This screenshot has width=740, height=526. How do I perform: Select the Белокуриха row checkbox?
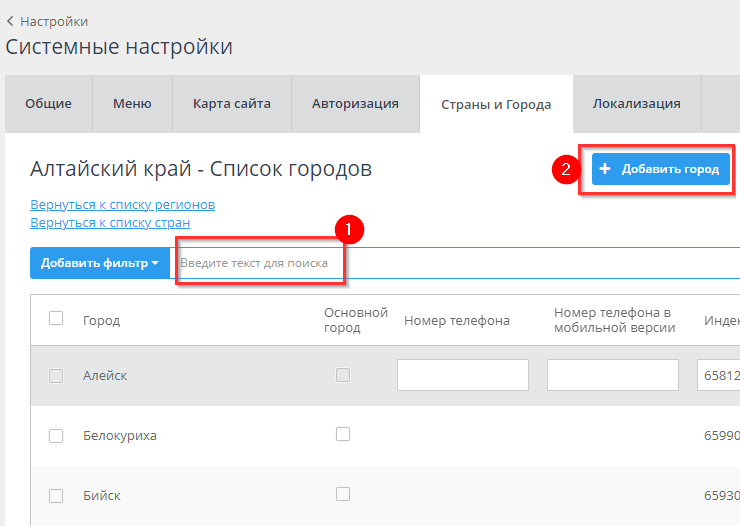pos(56,436)
